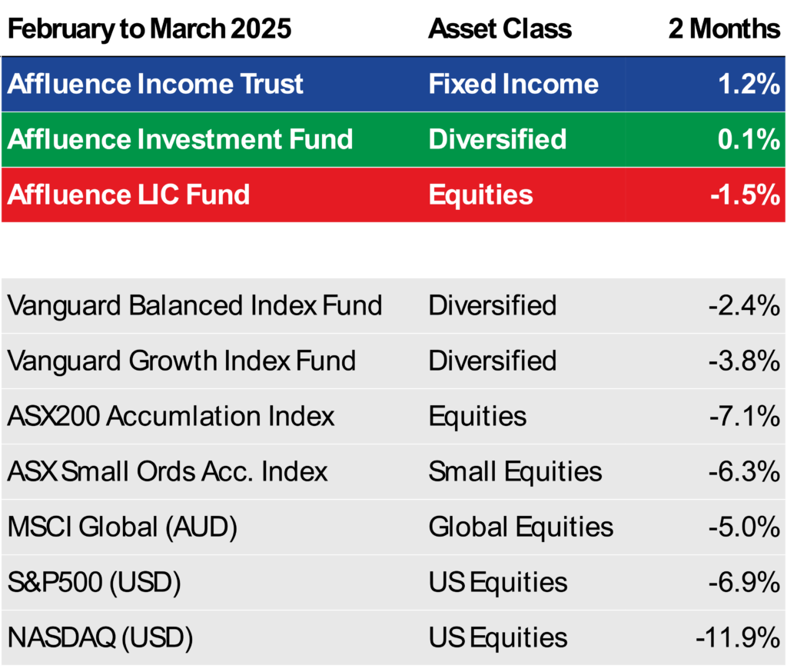787x672 pixels.
Task: Click the -1.5% value in red row
Action: pos(745,195)
